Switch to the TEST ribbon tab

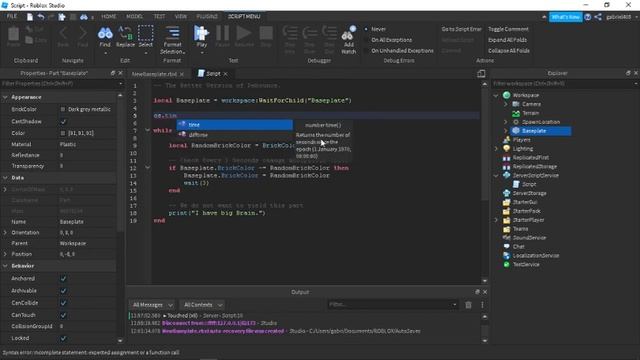pyautogui.click(x=159, y=16)
